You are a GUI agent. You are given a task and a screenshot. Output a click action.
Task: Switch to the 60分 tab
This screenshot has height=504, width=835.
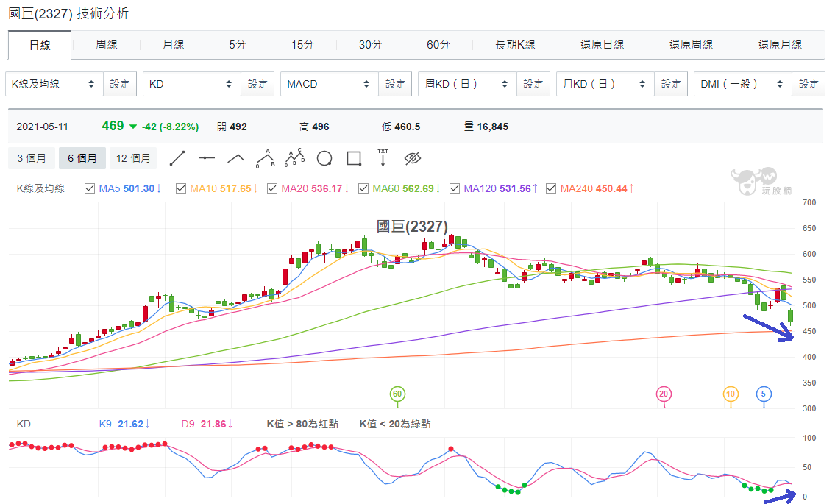pyautogui.click(x=438, y=45)
